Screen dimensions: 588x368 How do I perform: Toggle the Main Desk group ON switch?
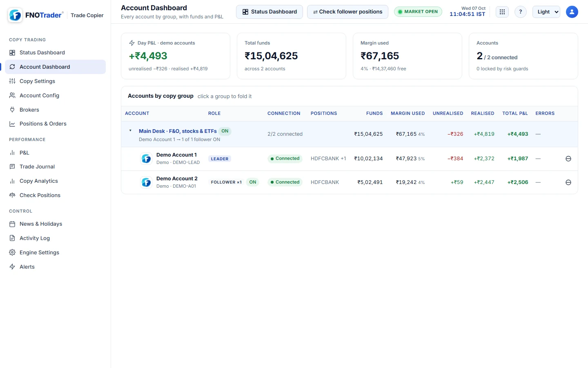tap(225, 131)
